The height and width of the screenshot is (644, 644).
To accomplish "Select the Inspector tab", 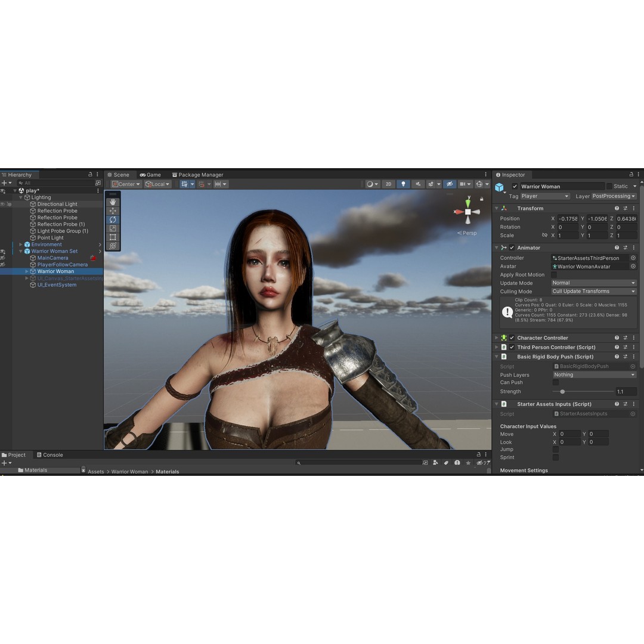I will tap(510, 175).
